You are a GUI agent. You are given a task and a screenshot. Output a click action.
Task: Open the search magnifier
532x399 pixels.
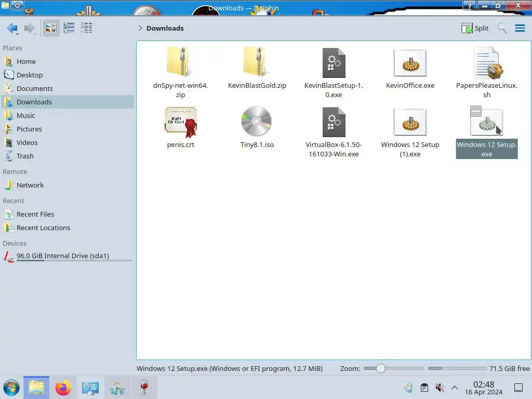pos(502,28)
